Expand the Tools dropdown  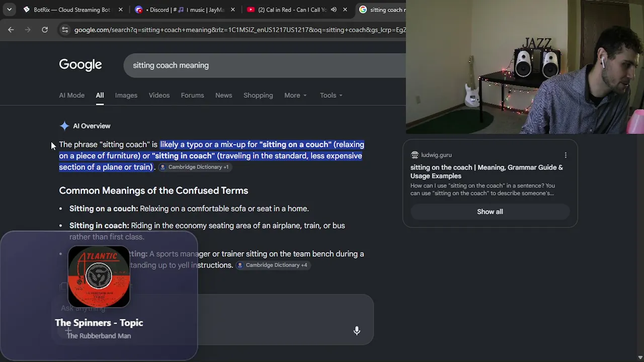tap(331, 95)
